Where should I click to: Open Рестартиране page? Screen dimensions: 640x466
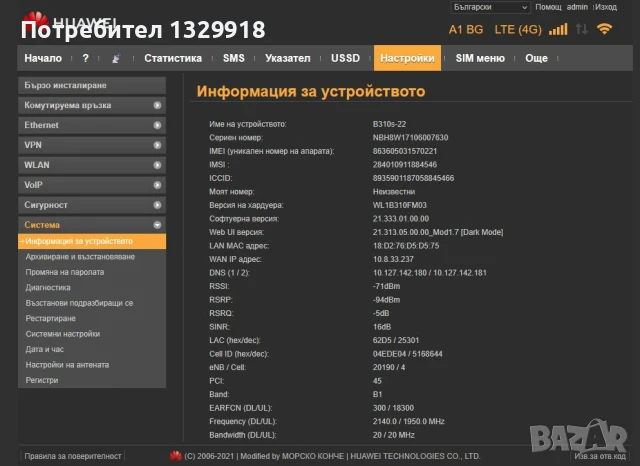pos(51,318)
